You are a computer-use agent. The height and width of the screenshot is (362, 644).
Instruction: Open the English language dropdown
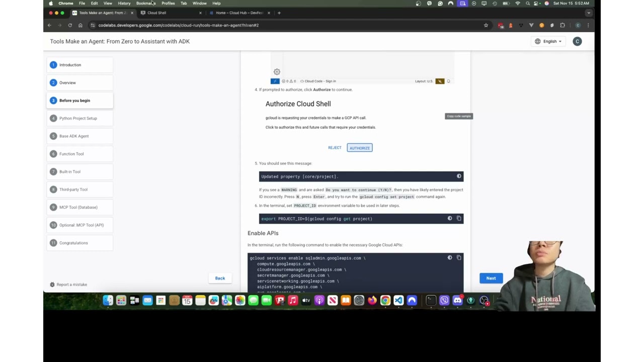548,41
